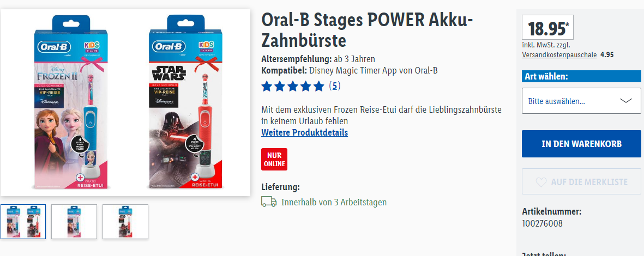This screenshot has height=256, width=644.
Task: Select the first thumbnail showing both toothbrushes
Action: (x=23, y=222)
